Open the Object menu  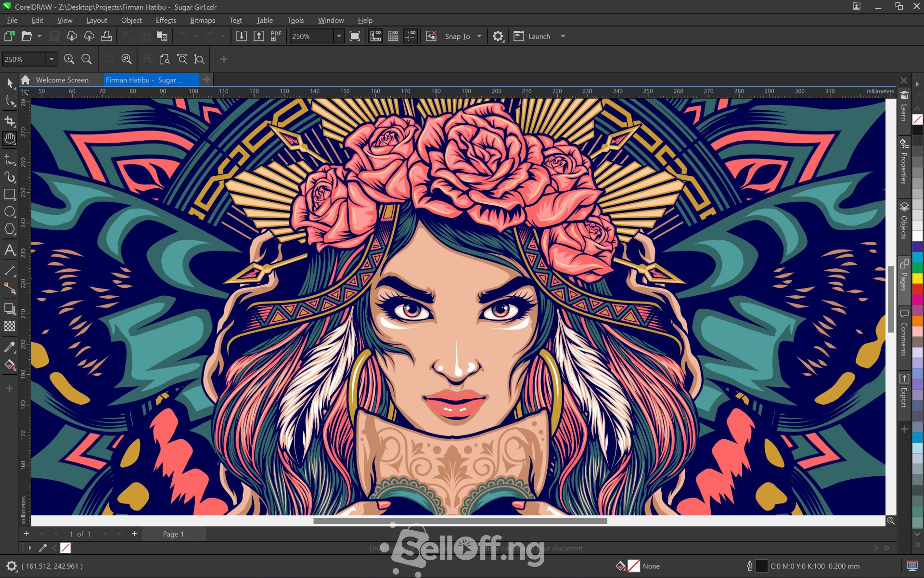coord(131,20)
